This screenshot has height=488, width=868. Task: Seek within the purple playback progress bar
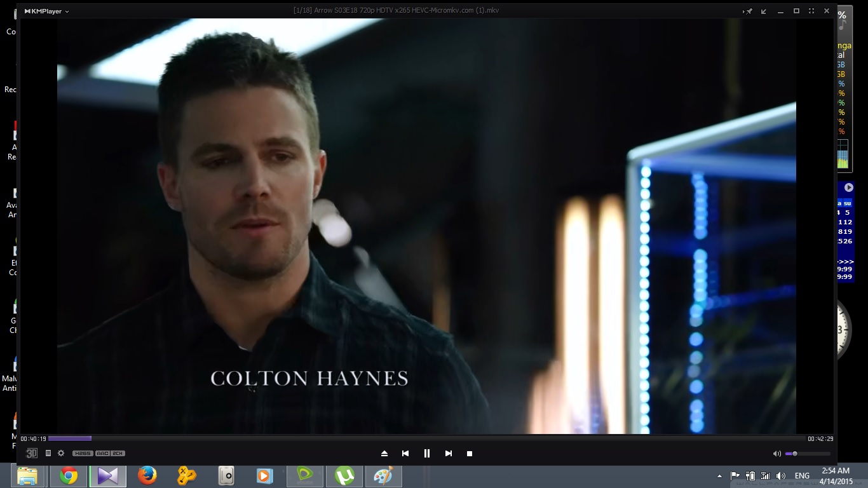[x=70, y=438]
